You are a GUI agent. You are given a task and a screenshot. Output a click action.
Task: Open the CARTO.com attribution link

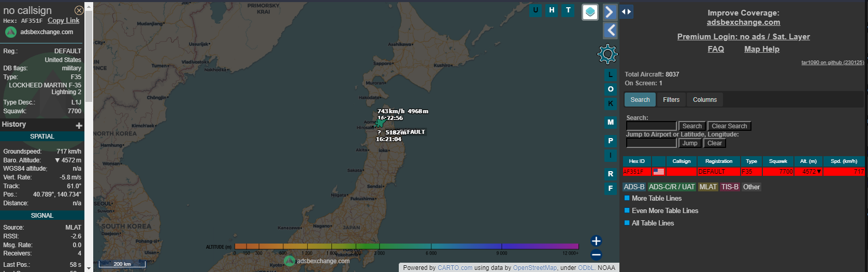(455, 268)
